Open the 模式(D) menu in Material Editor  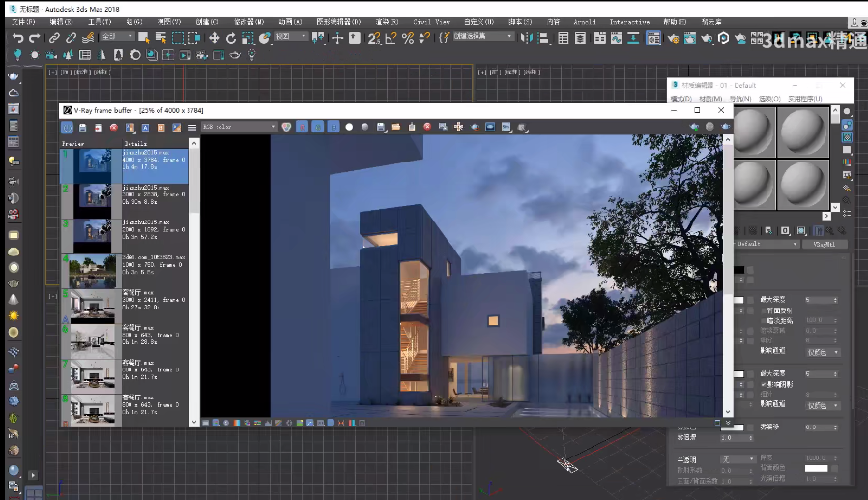680,99
